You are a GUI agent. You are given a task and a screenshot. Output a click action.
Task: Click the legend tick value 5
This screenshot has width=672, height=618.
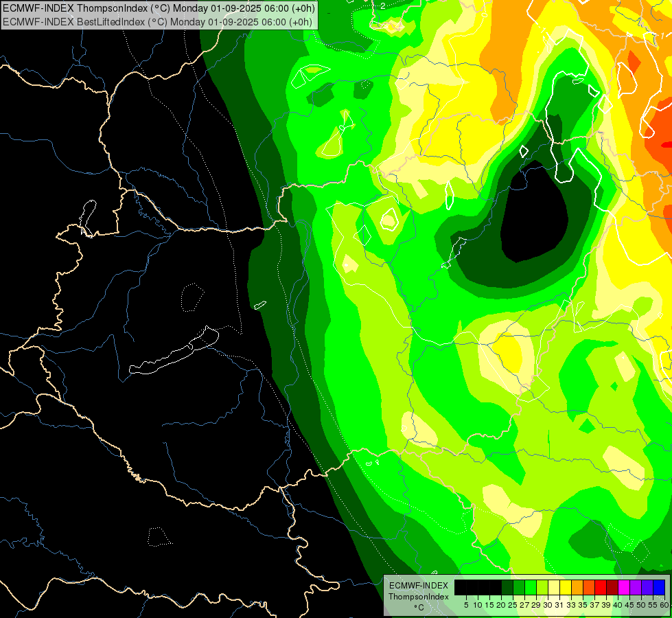click(x=466, y=605)
